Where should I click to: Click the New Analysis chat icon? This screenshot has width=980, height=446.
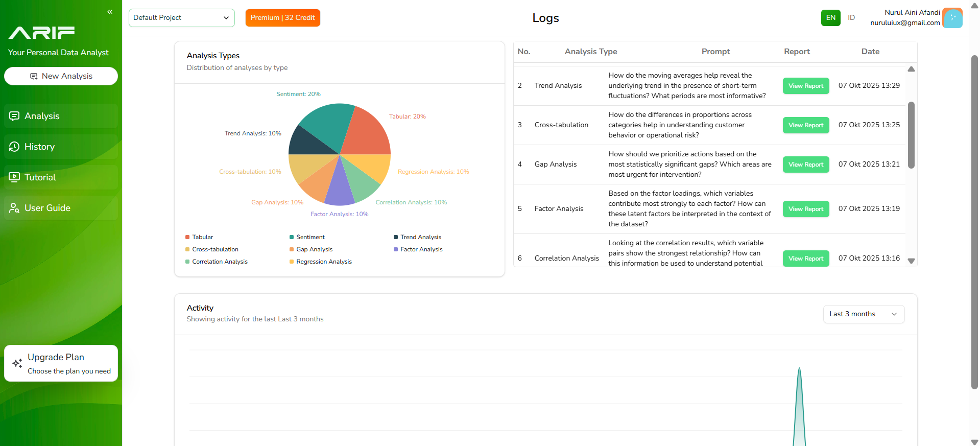34,76
